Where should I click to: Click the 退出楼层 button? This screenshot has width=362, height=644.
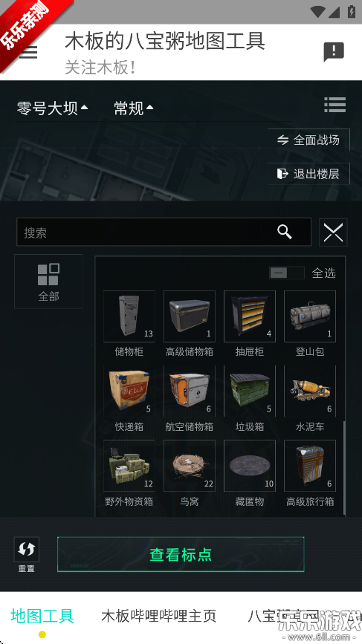308,174
